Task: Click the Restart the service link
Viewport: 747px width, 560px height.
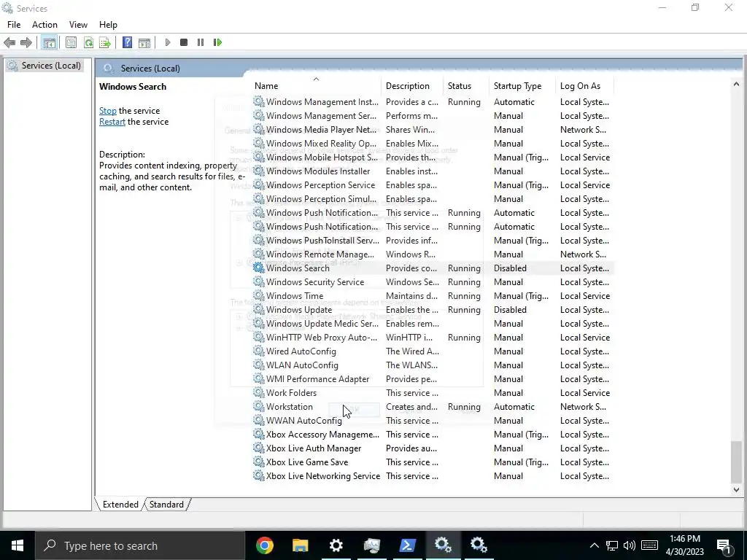Action: (x=112, y=122)
